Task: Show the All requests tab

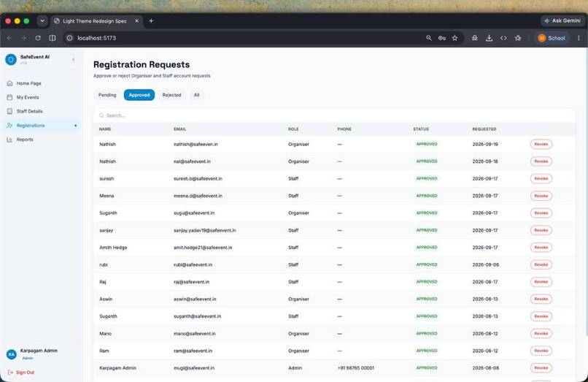Action: click(196, 95)
